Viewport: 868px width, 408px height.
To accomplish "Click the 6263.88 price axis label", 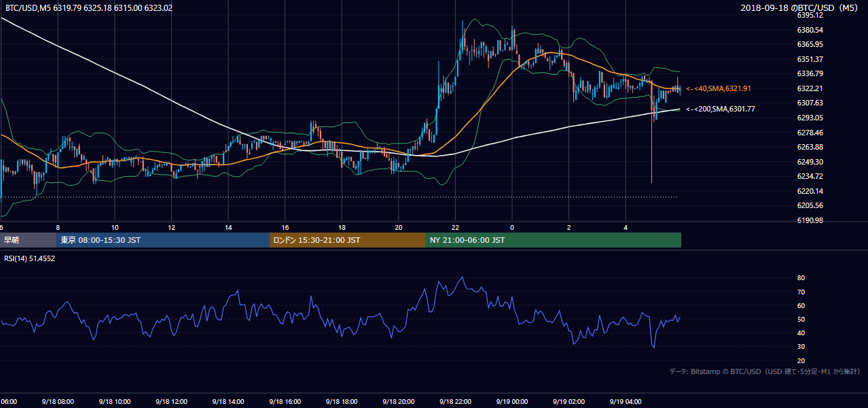I will 810,147.
